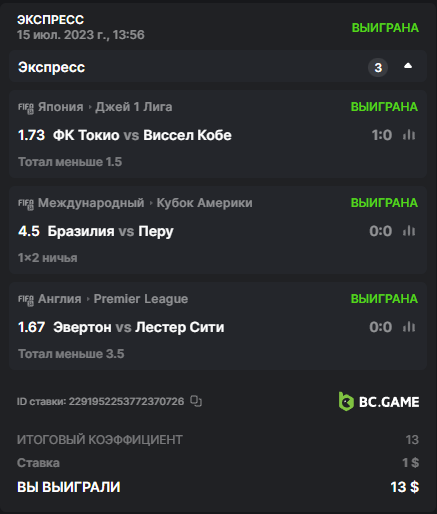Click the BC.GAME logo

[379, 401]
